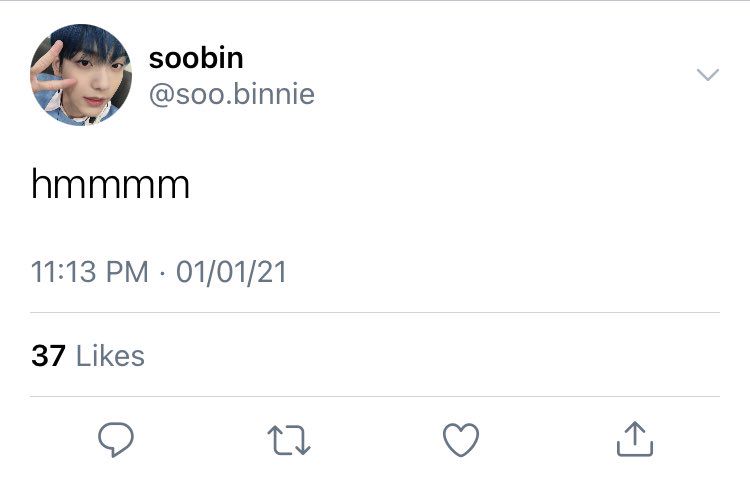750x482 pixels.
Task: Share the tweet using the upload arrow icon
Action: [x=634, y=439]
